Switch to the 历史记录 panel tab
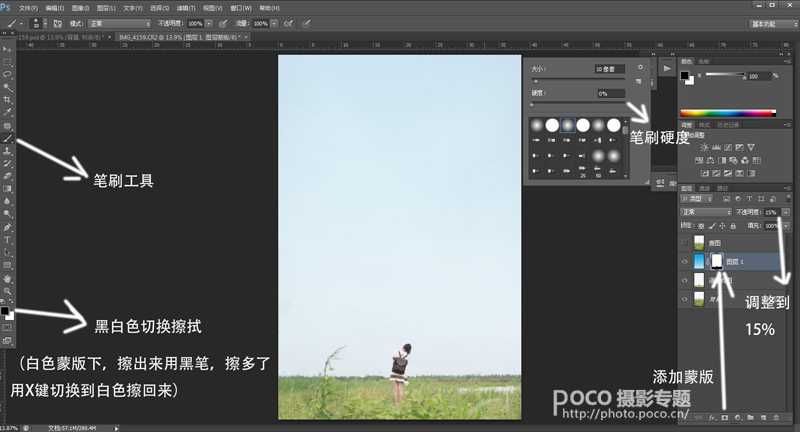800x432 pixels. (x=727, y=125)
